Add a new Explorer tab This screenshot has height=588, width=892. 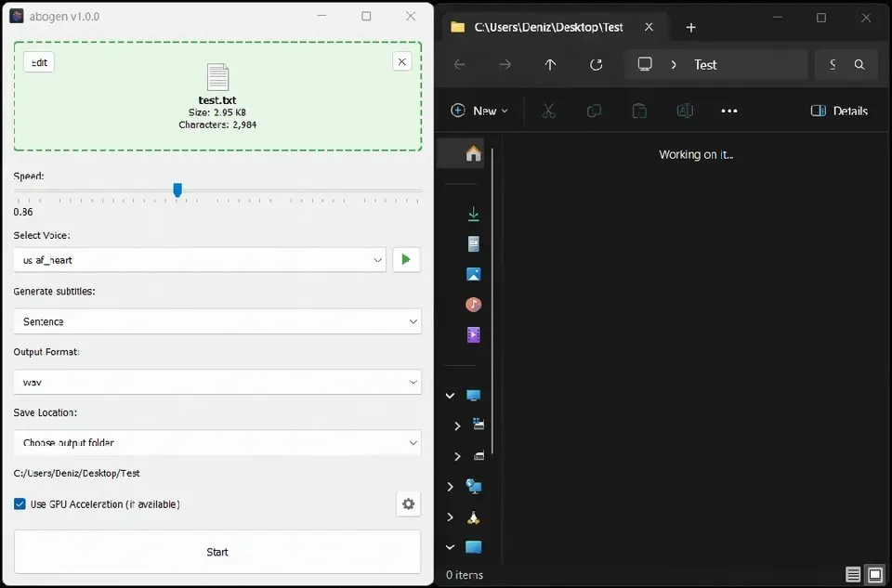[690, 27]
